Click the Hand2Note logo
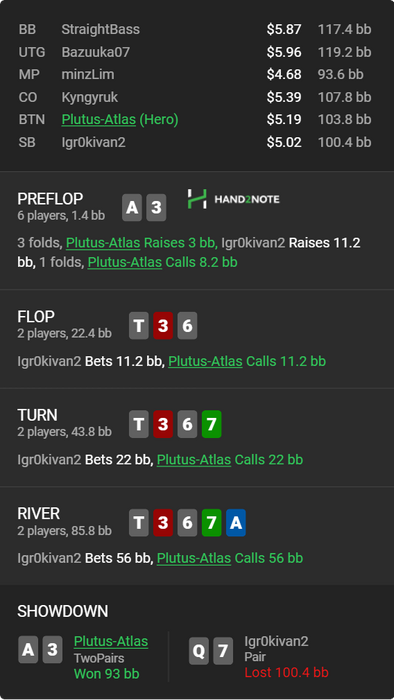Image resolution: width=394 pixels, height=700 pixels. tap(233, 199)
